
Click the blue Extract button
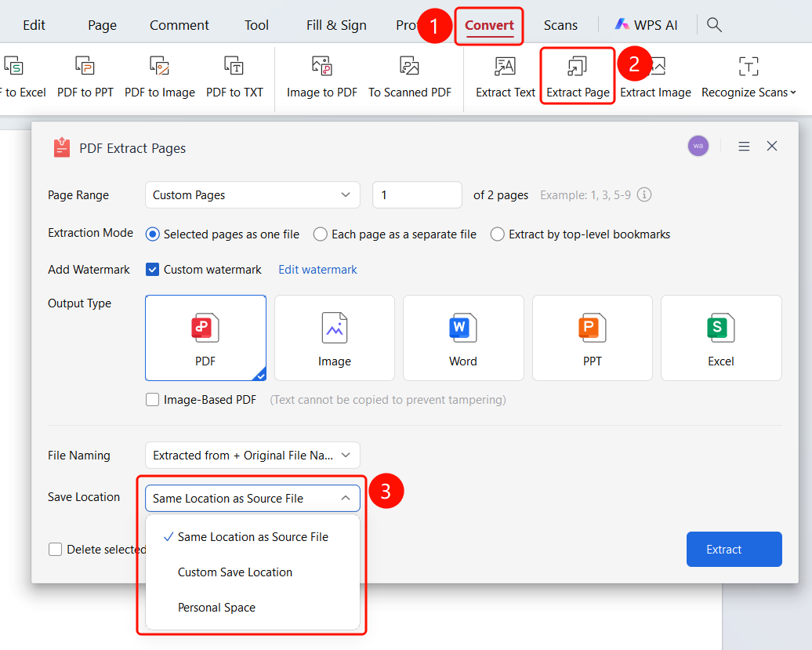pos(734,549)
